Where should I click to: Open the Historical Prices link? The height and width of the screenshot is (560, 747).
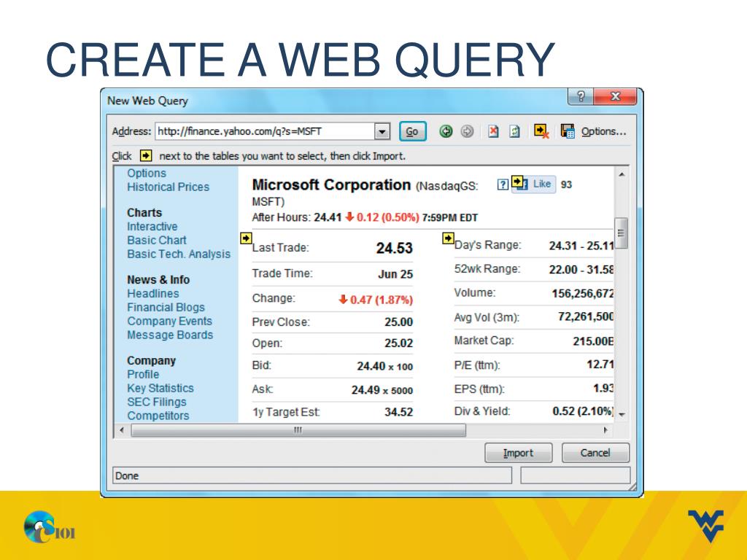pos(169,187)
